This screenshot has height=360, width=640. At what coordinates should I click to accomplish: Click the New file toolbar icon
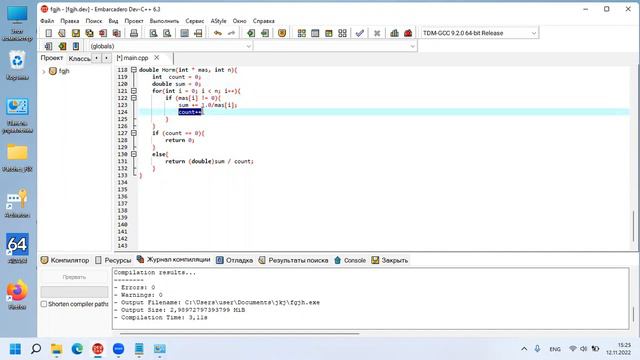(x=49, y=33)
